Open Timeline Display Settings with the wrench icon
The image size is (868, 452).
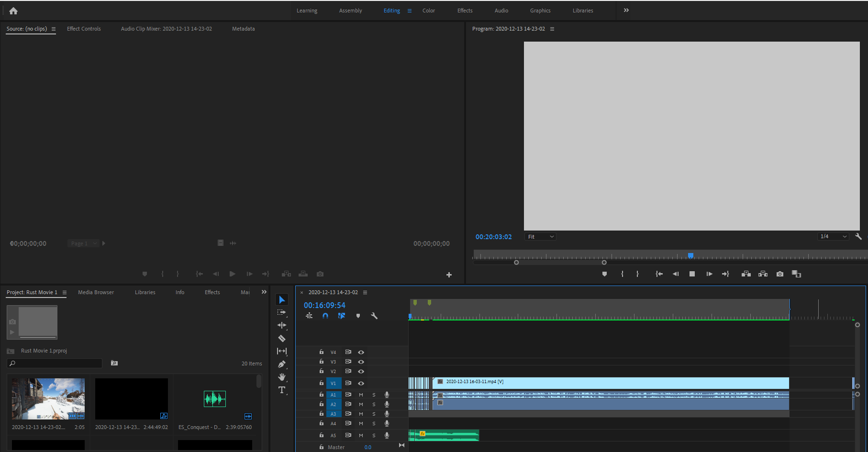[375, 316]
